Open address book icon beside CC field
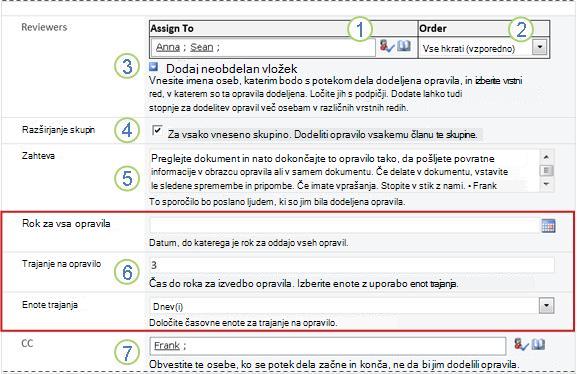 (538, 345)
